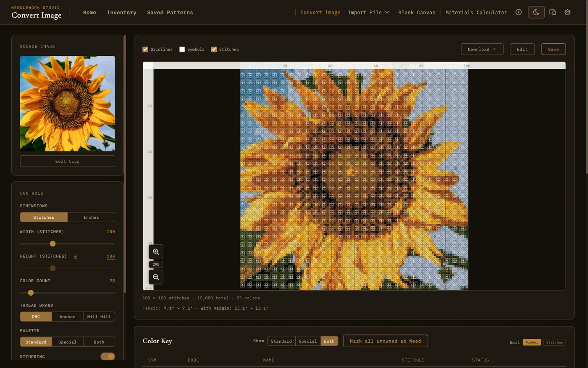Show Standard colors in Color Key
Screen dimensions: 588x368
coord(281,341)
